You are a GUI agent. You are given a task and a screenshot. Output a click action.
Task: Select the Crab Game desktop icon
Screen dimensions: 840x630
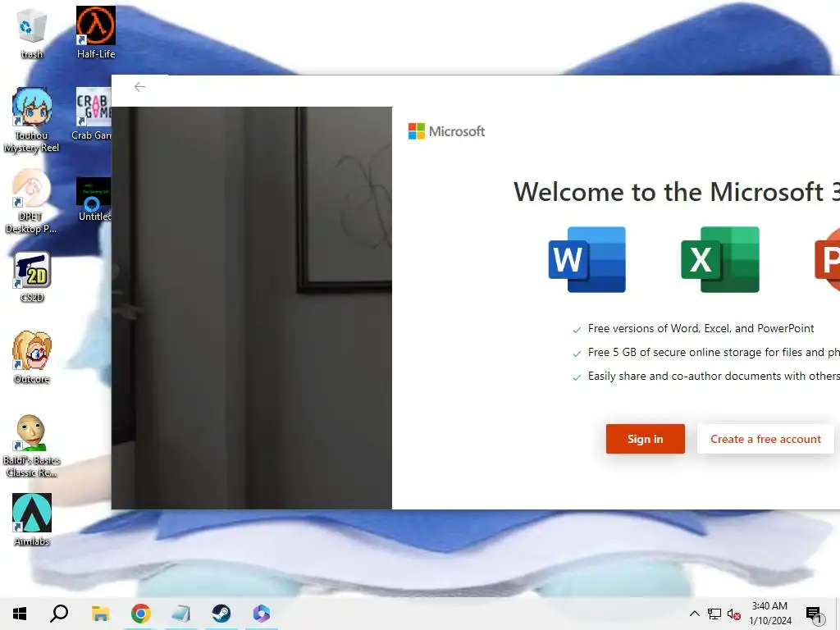click(x=92, y=115)
